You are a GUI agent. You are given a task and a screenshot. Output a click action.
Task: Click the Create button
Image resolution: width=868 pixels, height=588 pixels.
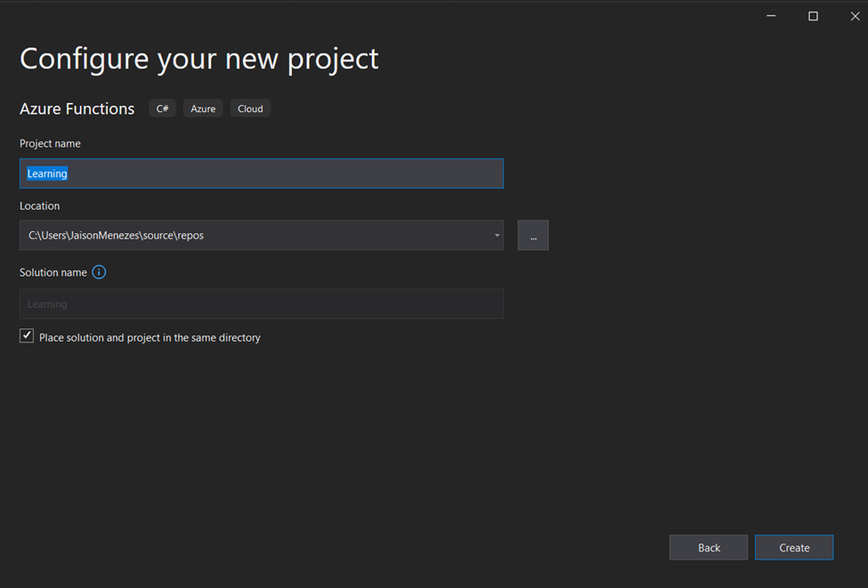pos(794,548)
